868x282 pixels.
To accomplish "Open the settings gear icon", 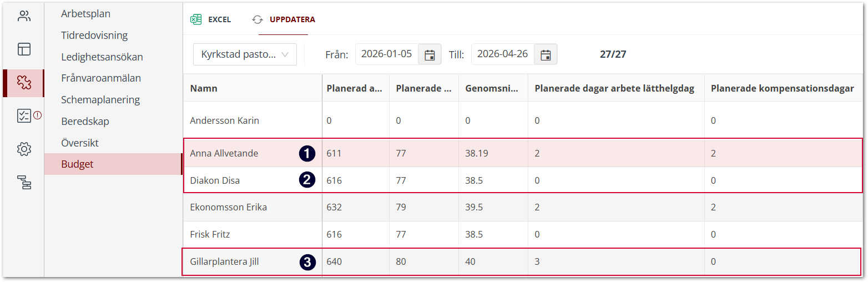I will pyautogui.click(x=24, y=149).
